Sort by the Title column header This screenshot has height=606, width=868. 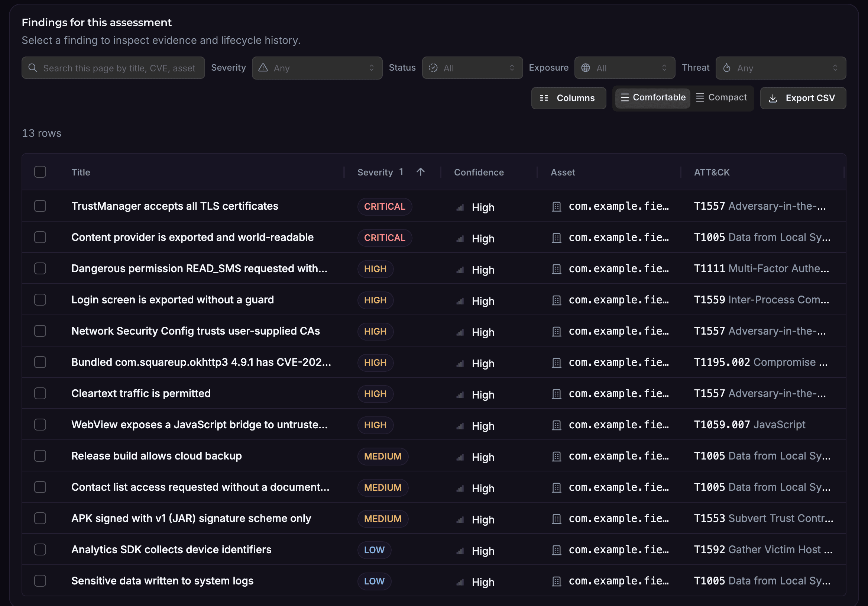tap(81, 172)
